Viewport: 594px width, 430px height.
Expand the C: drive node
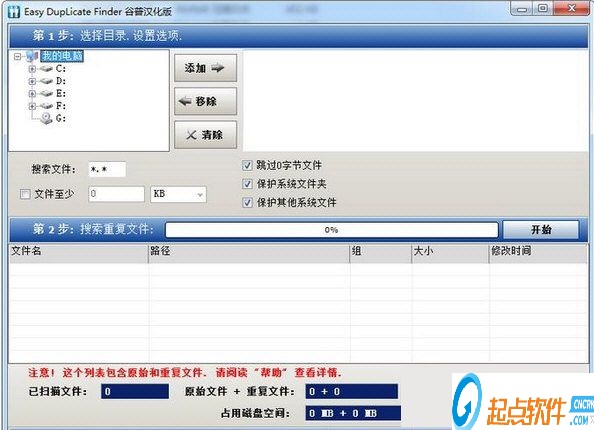[x=32, y=69]
